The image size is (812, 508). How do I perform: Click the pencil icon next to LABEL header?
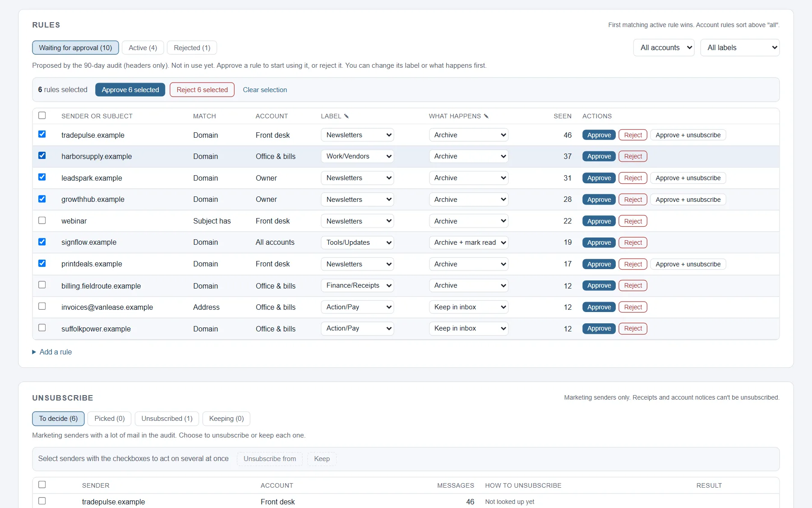point(346,116)
